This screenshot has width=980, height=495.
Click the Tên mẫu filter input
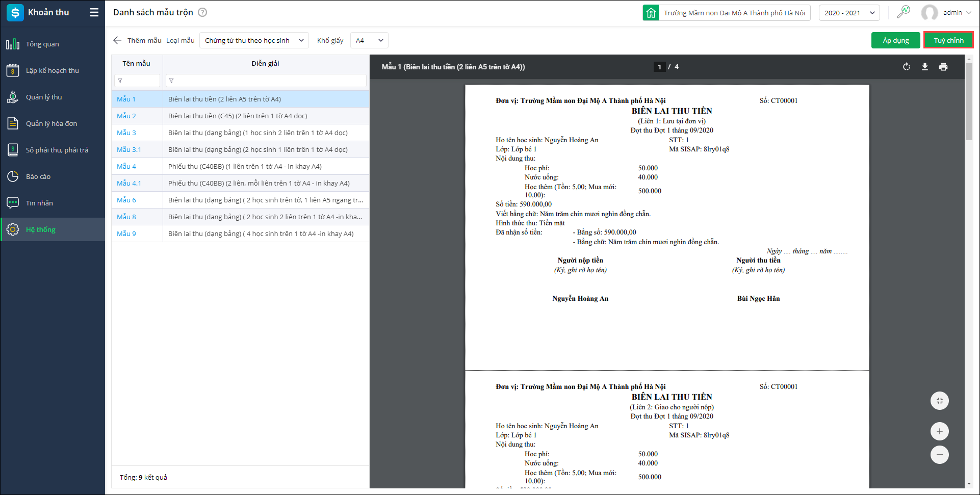(137, 81)
